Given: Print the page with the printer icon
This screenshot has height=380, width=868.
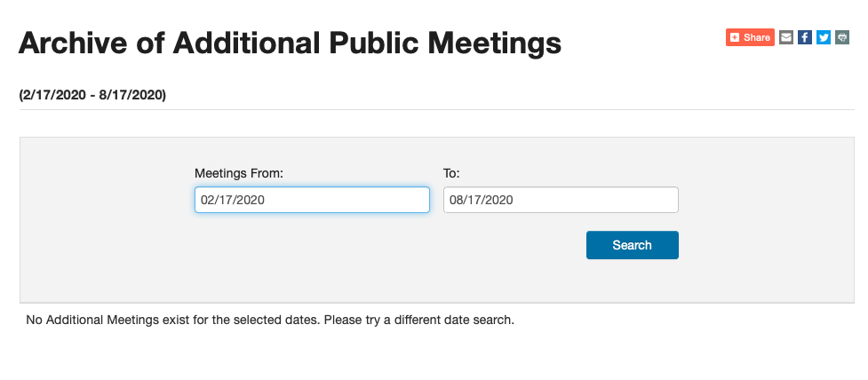Looking at the screenshot, I should tap(842, 37).
